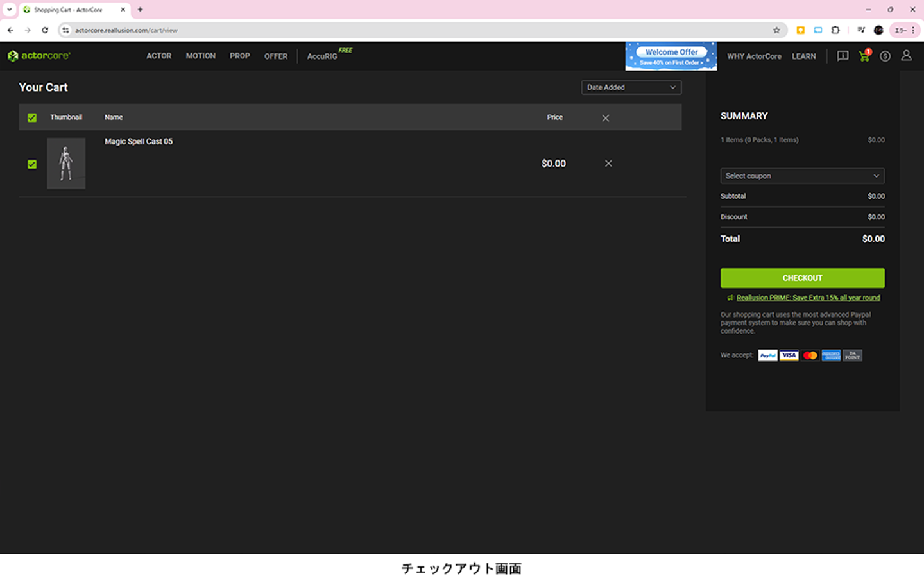
Task: Open the user account profile icon
Action: (906, 56)
